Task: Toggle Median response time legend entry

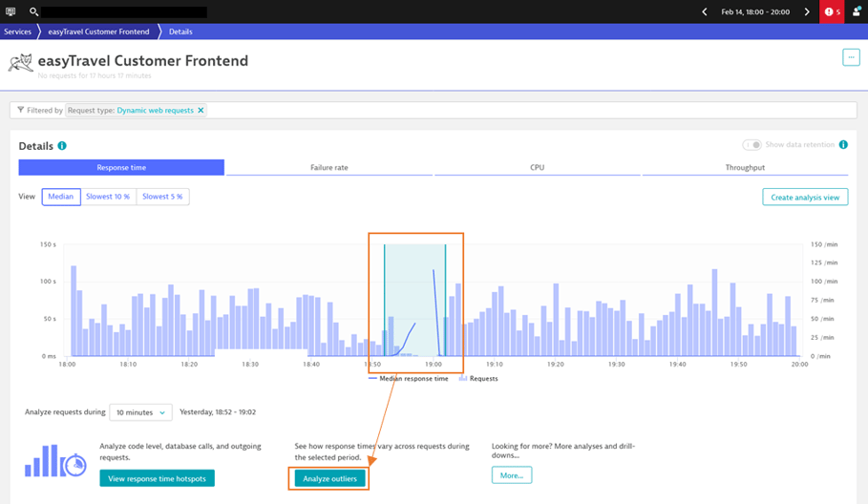Action: pyautogui.click(x=409, y=378)
